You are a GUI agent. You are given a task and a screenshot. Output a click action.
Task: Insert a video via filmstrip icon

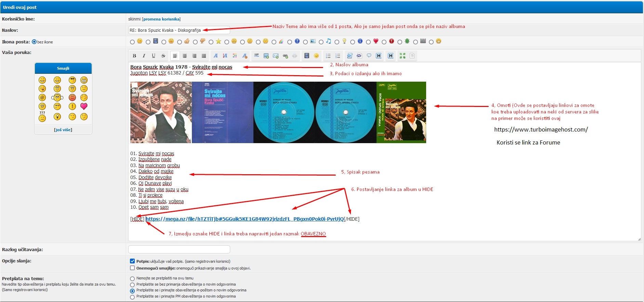pos(307,56)
